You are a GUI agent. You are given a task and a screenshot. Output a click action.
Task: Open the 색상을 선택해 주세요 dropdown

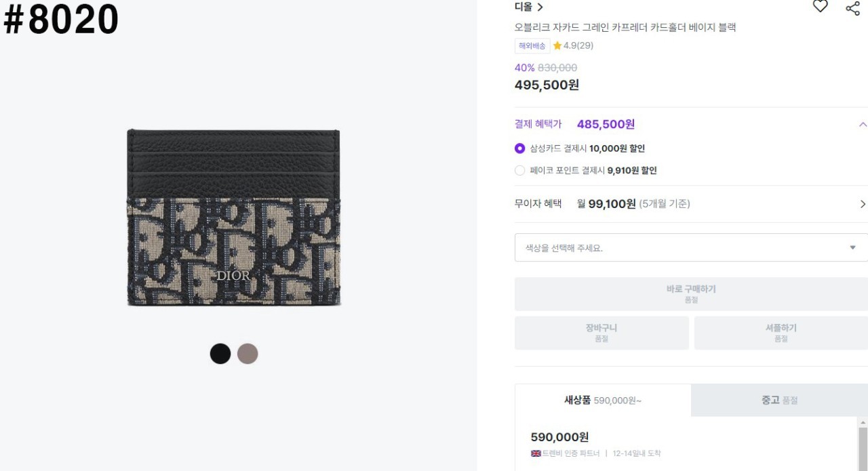690,248
